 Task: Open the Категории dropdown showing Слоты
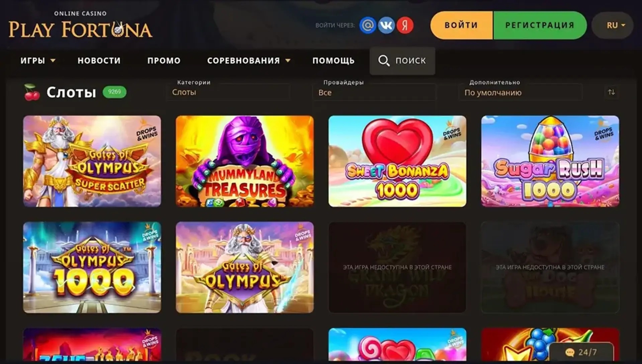pyautogui.click(x=228, y=92)
